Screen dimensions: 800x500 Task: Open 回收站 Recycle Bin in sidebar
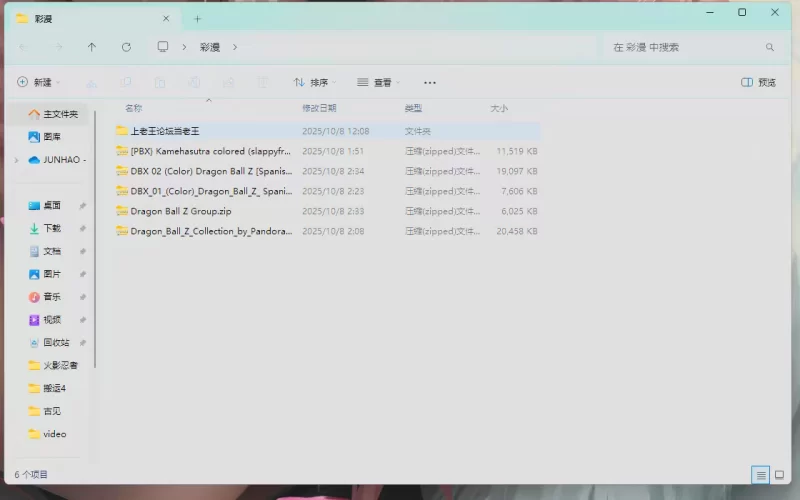(49, 342)
